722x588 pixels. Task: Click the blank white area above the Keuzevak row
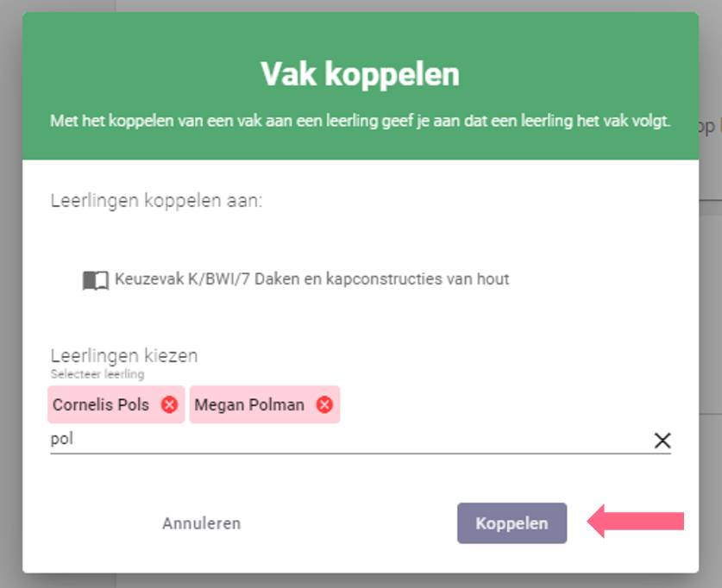[x=360, y=239]
